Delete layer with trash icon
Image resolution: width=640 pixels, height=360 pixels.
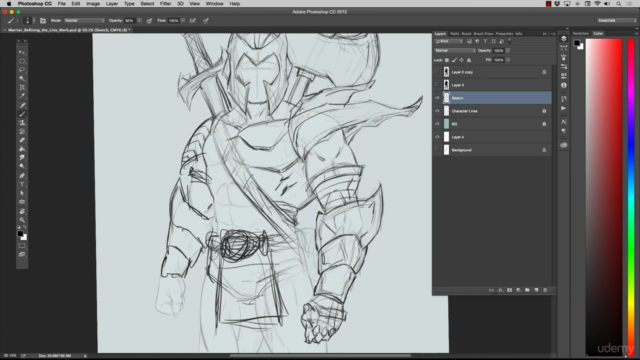pyautogui.click(x=545, y=290)
